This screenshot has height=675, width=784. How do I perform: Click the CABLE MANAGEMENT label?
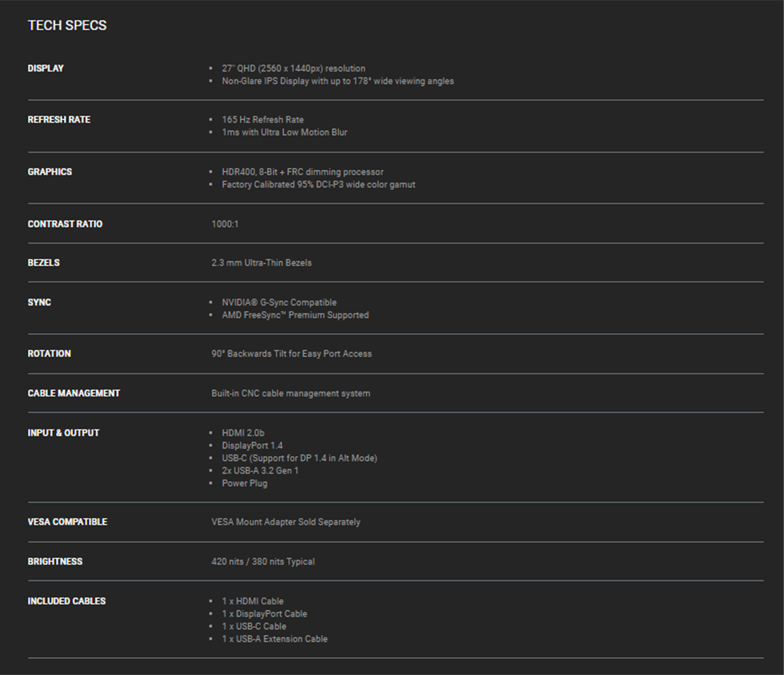[x=74, y=393]
